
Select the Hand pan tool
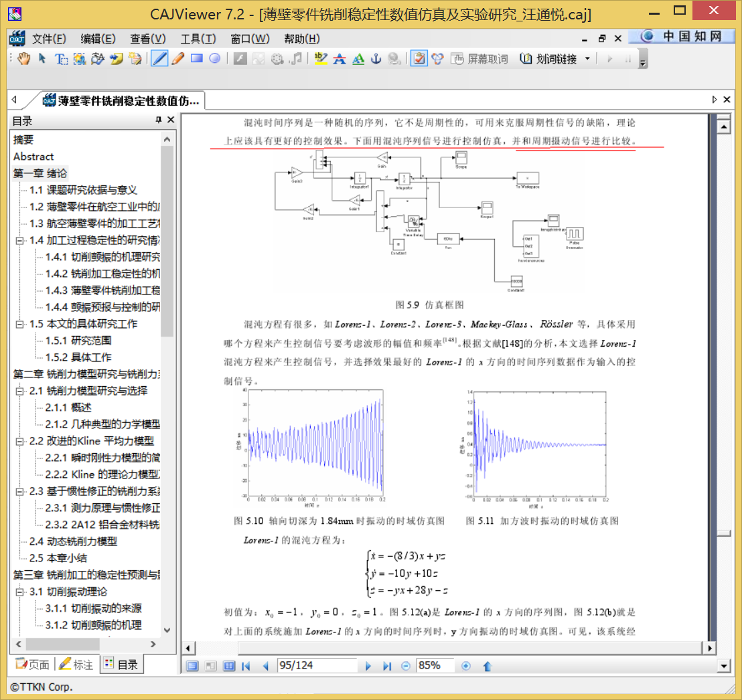[23, 59]
